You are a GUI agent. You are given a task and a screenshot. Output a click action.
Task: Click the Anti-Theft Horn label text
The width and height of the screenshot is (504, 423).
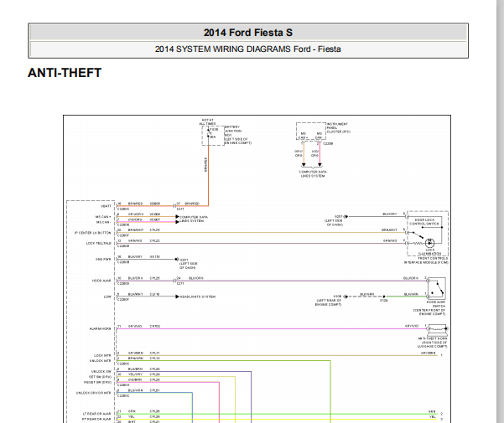tap(433, 343)
